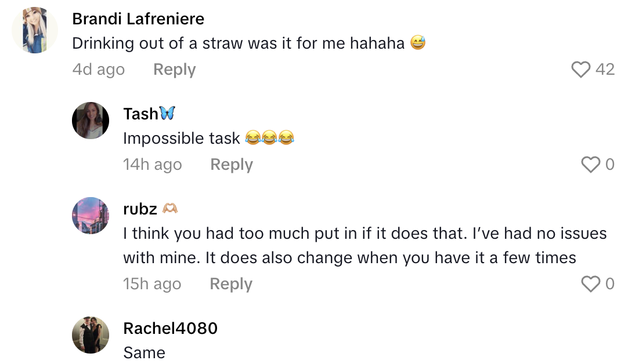Tap the heart next to the 42 count
This screenshot has width=628, height=364.
point(580,69)
